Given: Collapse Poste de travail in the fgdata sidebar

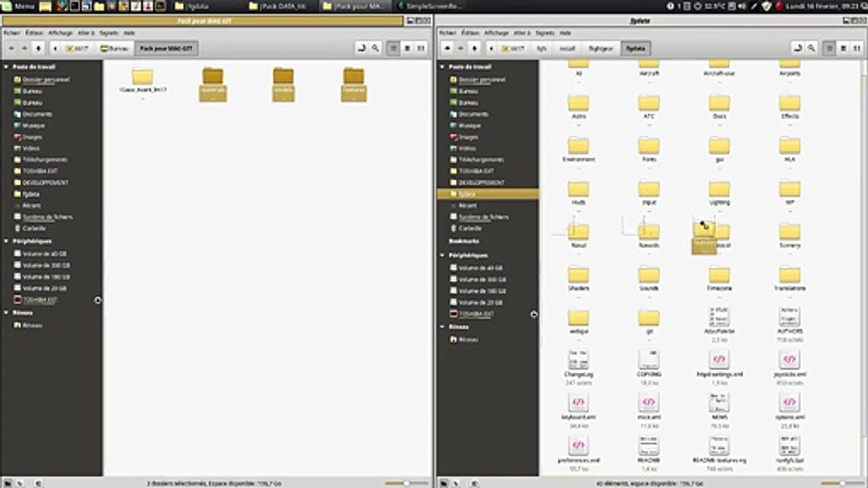Looking at the screenshot, I should (x=443, y=67).
